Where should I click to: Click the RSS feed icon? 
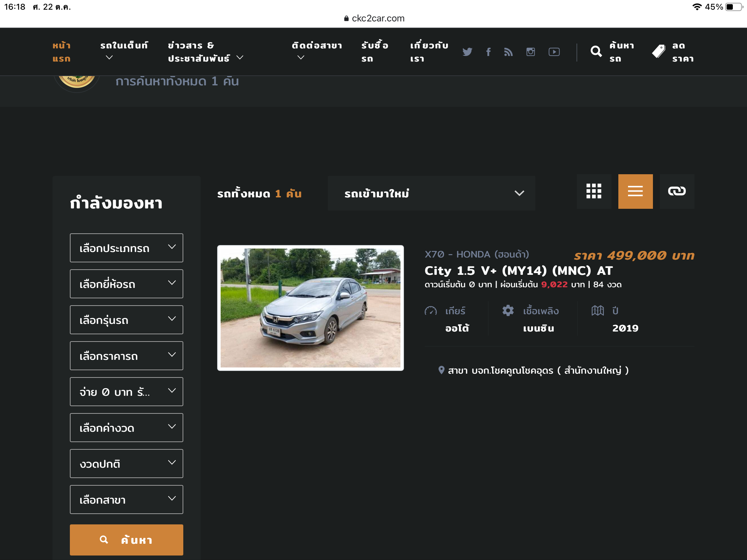tap(508, 52)
